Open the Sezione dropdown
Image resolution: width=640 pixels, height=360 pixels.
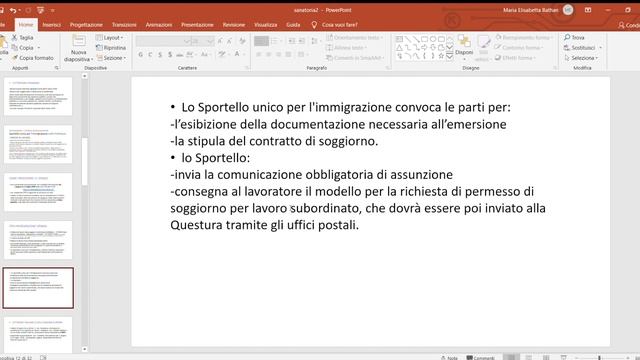coord(111,58)
